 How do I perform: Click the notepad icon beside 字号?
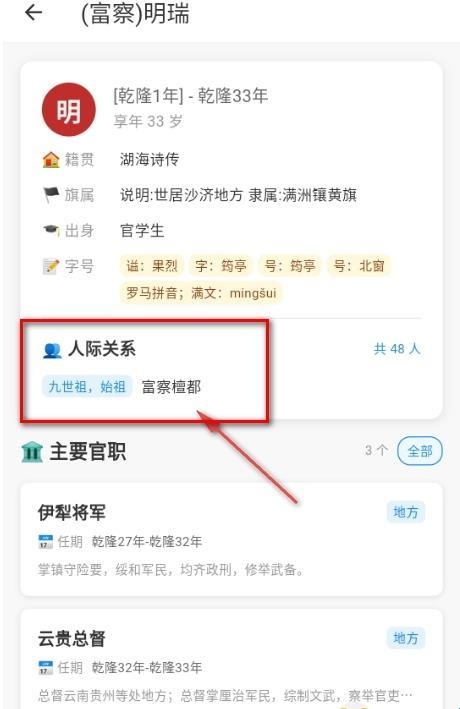coord(51,266)
